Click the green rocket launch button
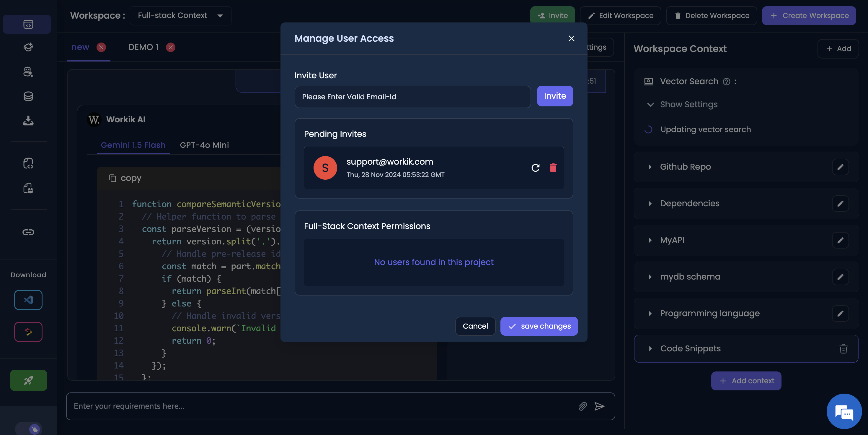The height and width of the screenshot is (435, 868). coord(28,380)
